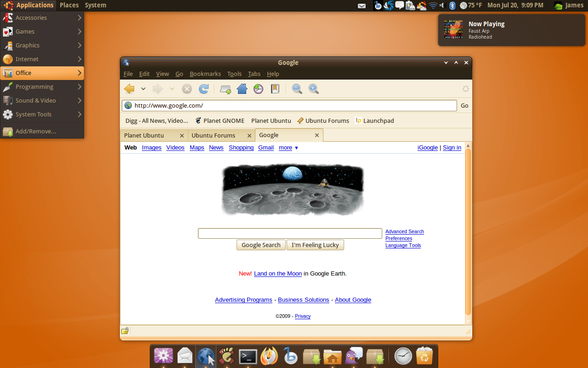Click the Go button beside address bar
Viewport: 588px width, 368px height.
[x=464, y=105]
